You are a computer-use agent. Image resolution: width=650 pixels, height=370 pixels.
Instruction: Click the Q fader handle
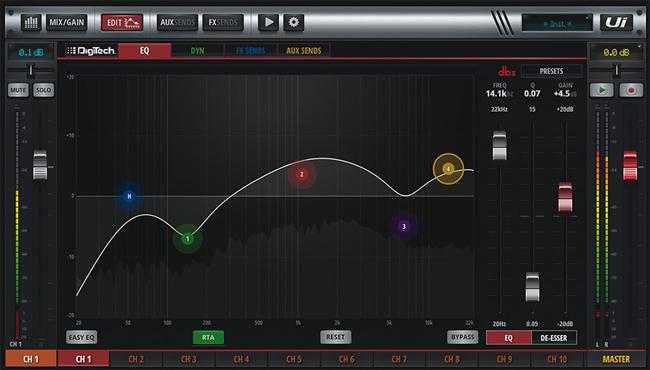click(x=533, y=287)
